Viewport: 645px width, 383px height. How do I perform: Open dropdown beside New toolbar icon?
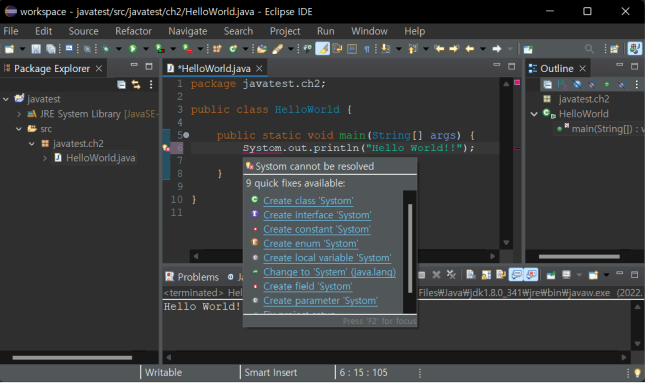pos(23,49)
